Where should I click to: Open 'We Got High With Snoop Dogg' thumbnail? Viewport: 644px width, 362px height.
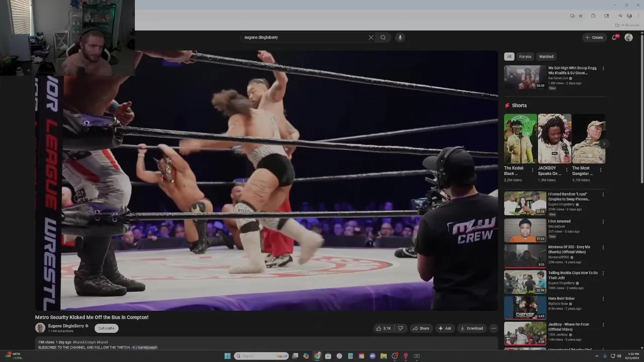click(525, 77)
